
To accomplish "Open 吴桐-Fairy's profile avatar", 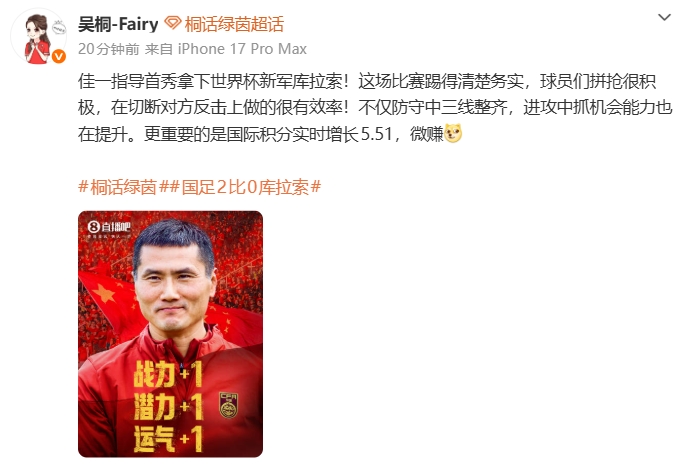I will click(x=39, y=37).
